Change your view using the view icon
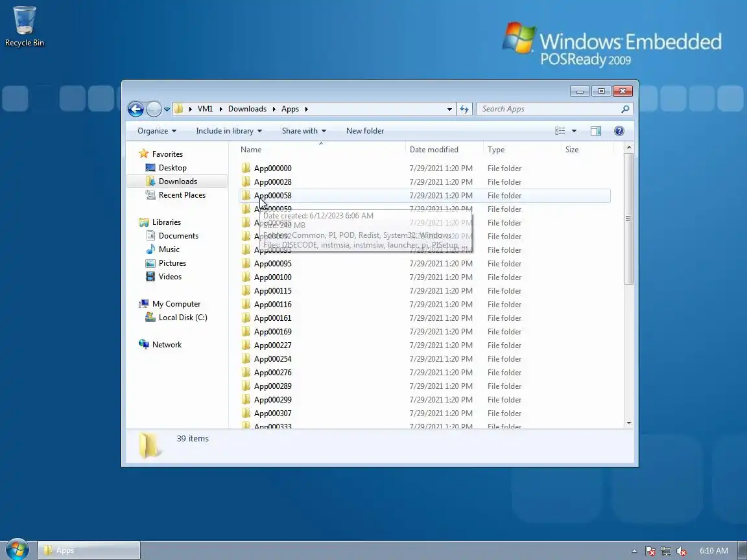 (x=560, y=131)
